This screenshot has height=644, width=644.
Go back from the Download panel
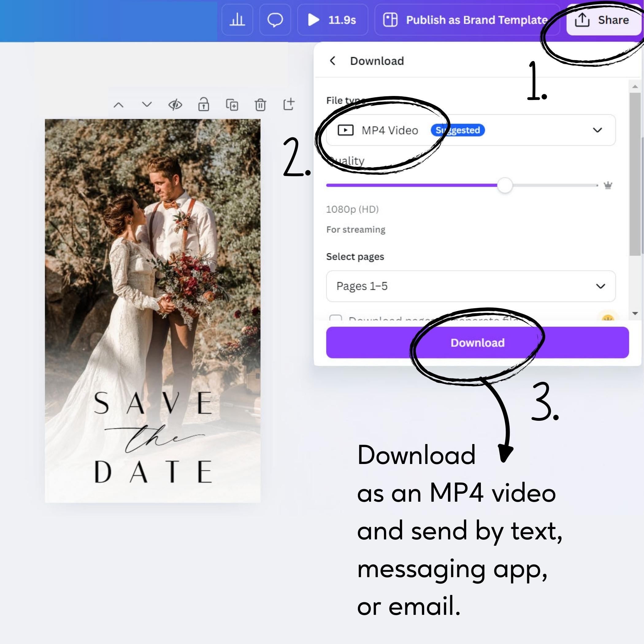(x=332, y=61)
